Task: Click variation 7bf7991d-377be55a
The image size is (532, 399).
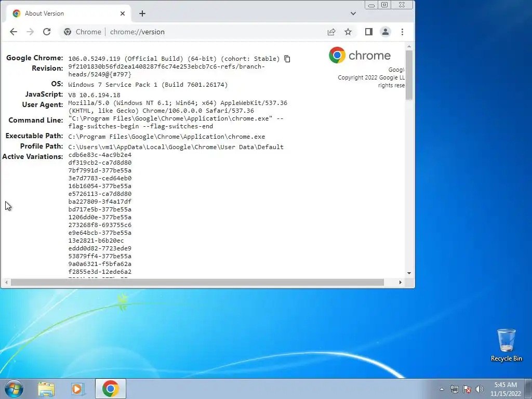Action: tap(100, 170)
